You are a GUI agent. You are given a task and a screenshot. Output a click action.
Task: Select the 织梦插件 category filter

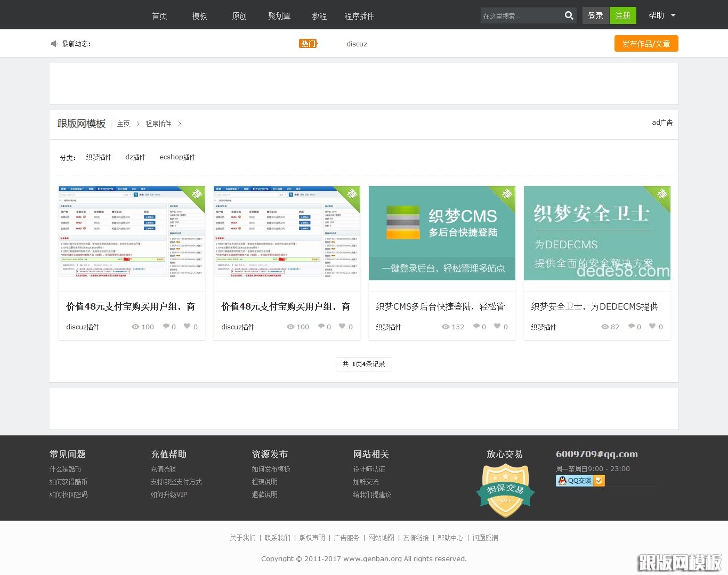click(99, 157)
